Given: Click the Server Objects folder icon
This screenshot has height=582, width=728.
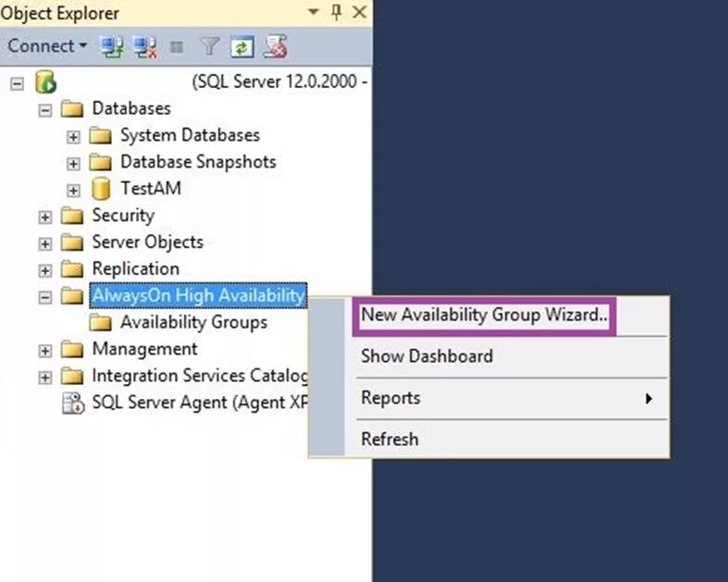Looking at the screenshot, I should (72, 242).
